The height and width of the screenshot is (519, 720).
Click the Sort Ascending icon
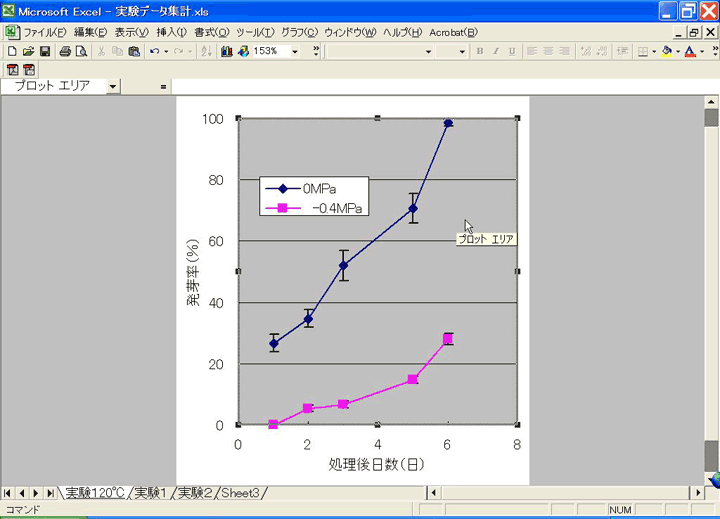click(x=206, y=51)
